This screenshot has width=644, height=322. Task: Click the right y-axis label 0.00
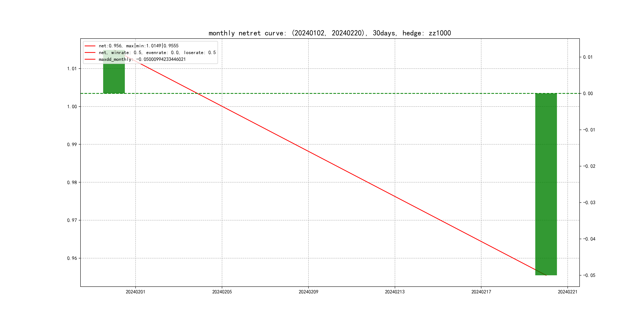pyautogui.click(x=588, y=93)
